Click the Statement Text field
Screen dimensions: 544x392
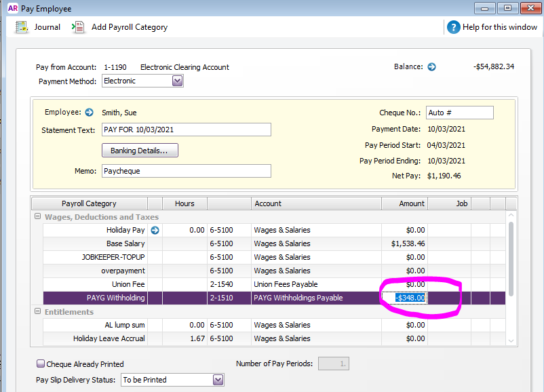point(186,130)
